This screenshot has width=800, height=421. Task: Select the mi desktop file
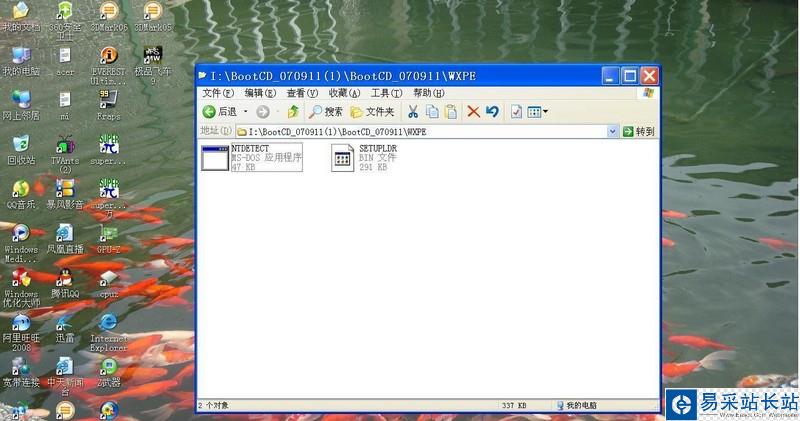(65, 106)
